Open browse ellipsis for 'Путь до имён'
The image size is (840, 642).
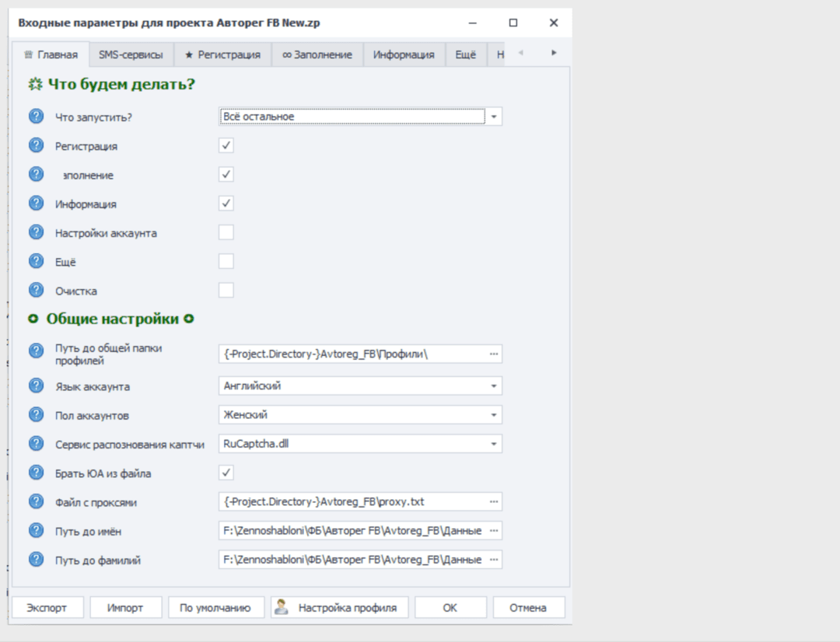tap(493, 531)
